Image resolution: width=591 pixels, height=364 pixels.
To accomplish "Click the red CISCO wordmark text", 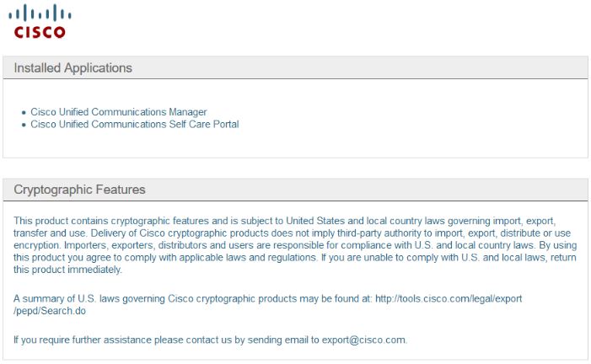I will 40,32.
